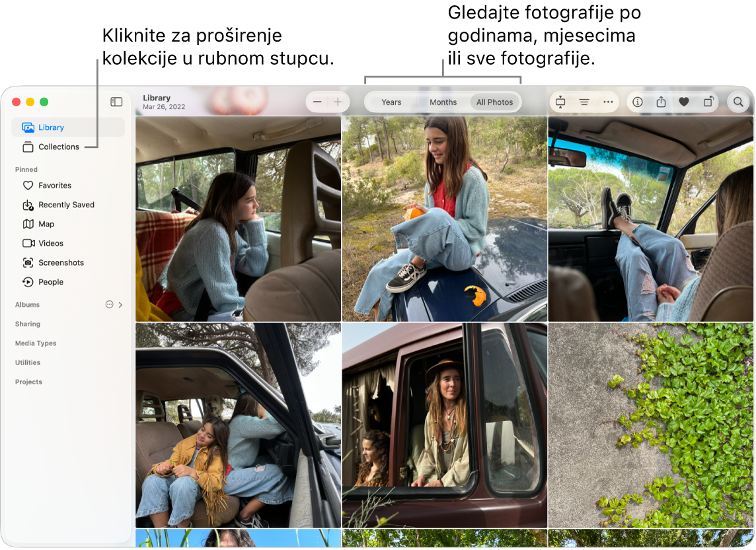Switch to the Years view
The height and width of the screenshot is (550, 756).
point(391,102)
